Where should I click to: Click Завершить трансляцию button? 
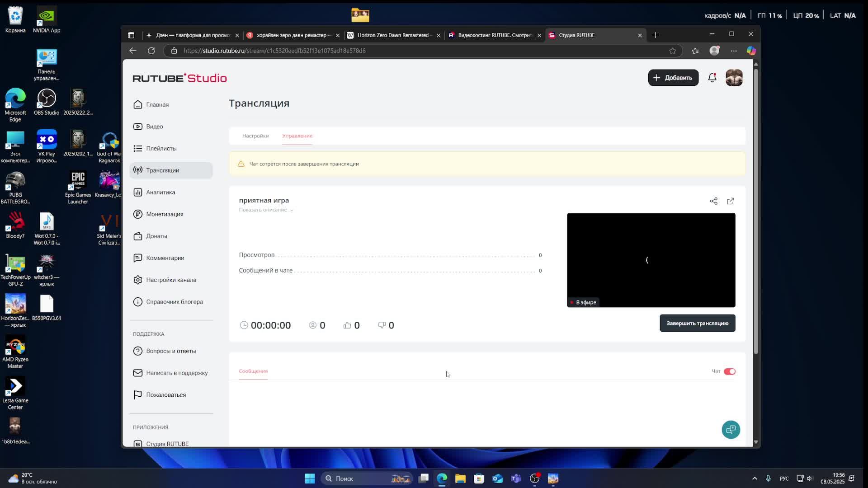[697, 323]
